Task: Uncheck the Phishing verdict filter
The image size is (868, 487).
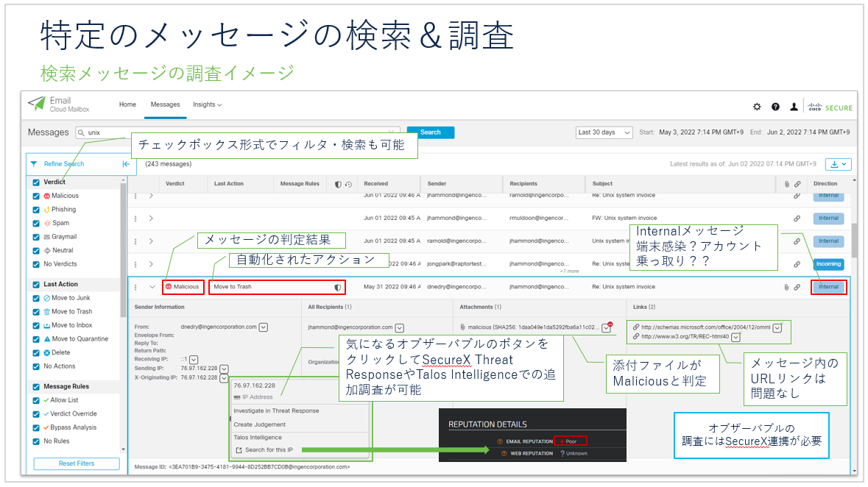Action: (x=36, y=210)
